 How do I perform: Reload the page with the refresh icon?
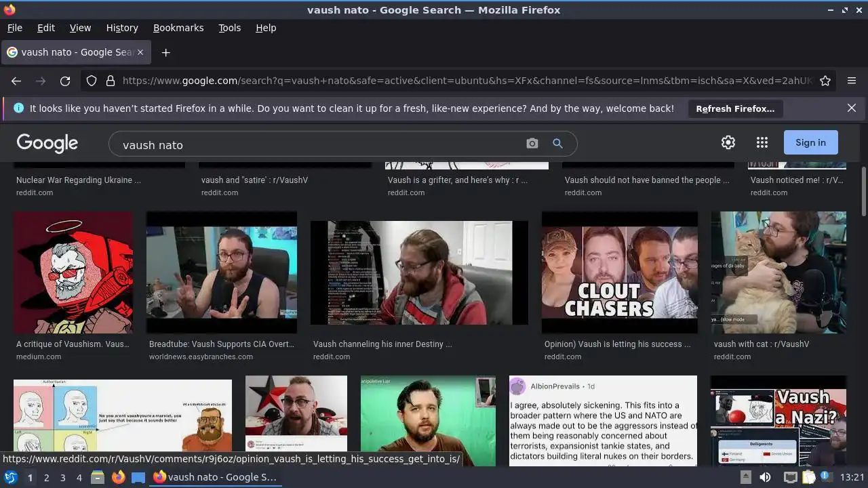tap(65, 81)
